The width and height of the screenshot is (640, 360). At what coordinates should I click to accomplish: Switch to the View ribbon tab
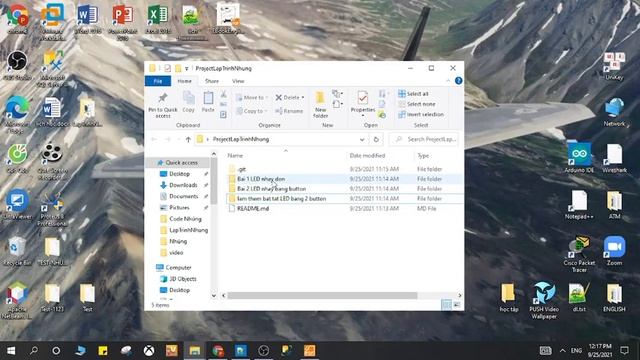pos(238,81)
